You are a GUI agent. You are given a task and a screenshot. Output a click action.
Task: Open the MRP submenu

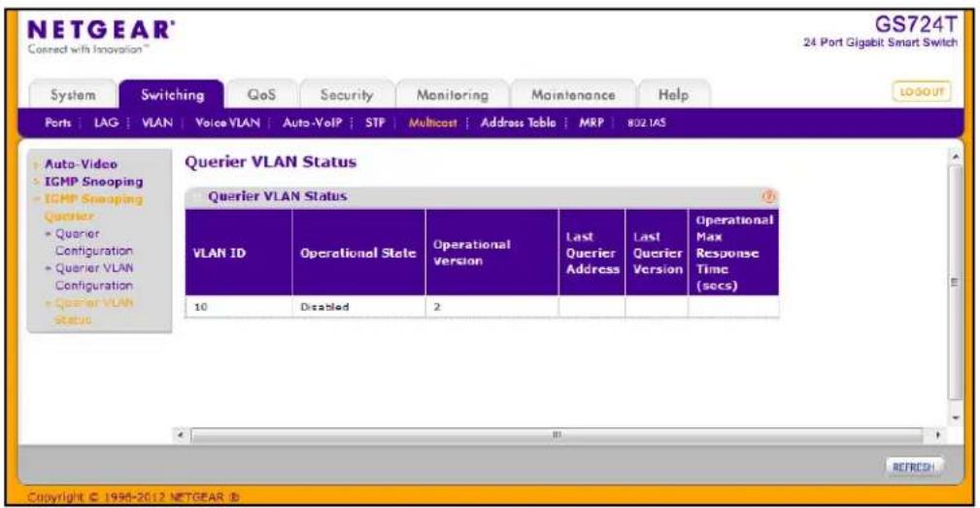pos(591,122)
